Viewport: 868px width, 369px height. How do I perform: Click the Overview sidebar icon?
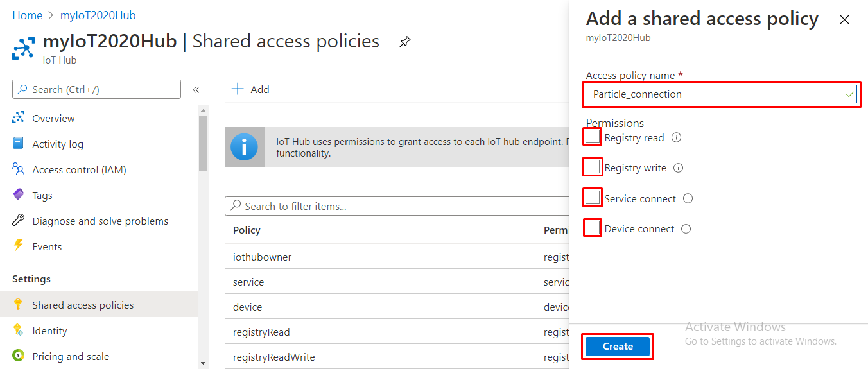coord(19,118)
